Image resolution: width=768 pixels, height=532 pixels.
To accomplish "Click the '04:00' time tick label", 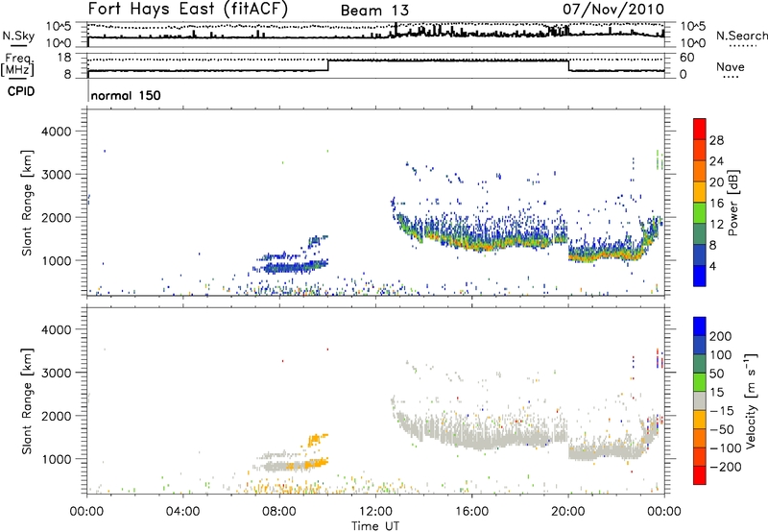I will click(x=183, y=512).
